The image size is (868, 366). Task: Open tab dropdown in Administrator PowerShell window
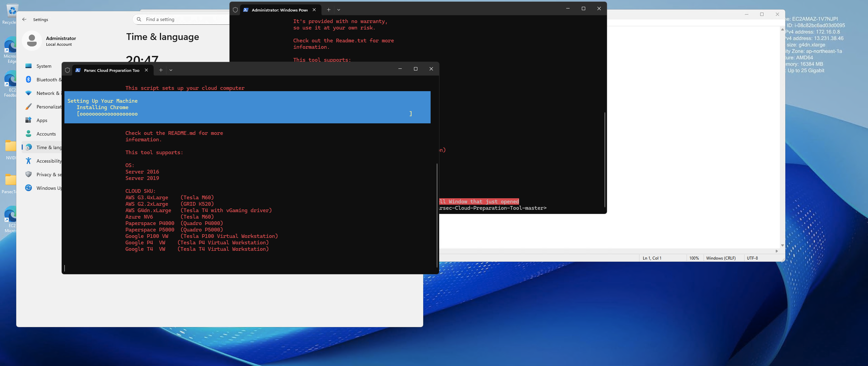[x=339, y=10]
